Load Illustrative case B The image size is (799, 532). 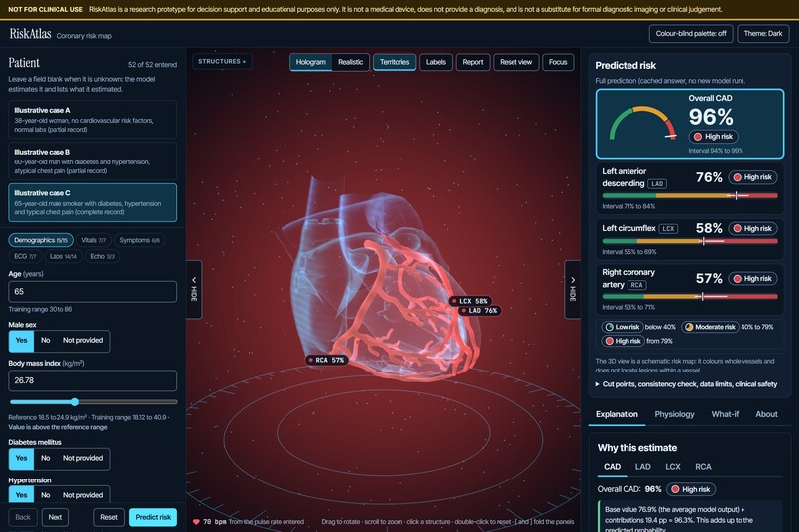[93, 160]
